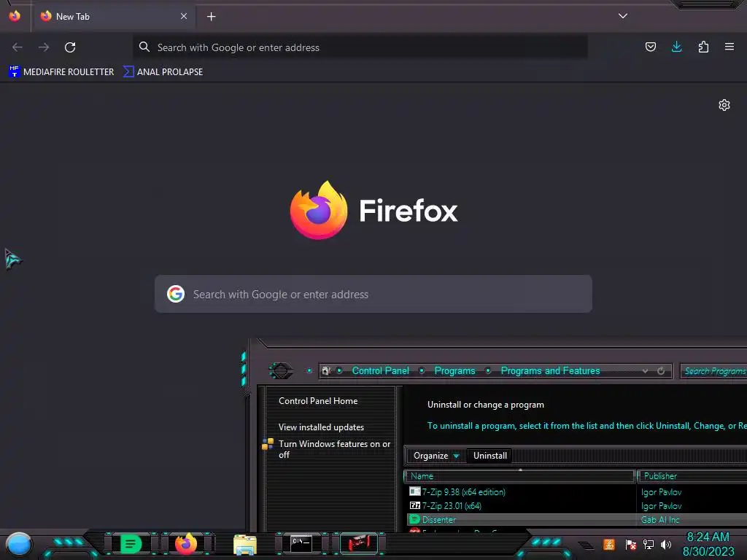Select 7-Zip 23.01 (x64) row

click(x=578, y=506)
